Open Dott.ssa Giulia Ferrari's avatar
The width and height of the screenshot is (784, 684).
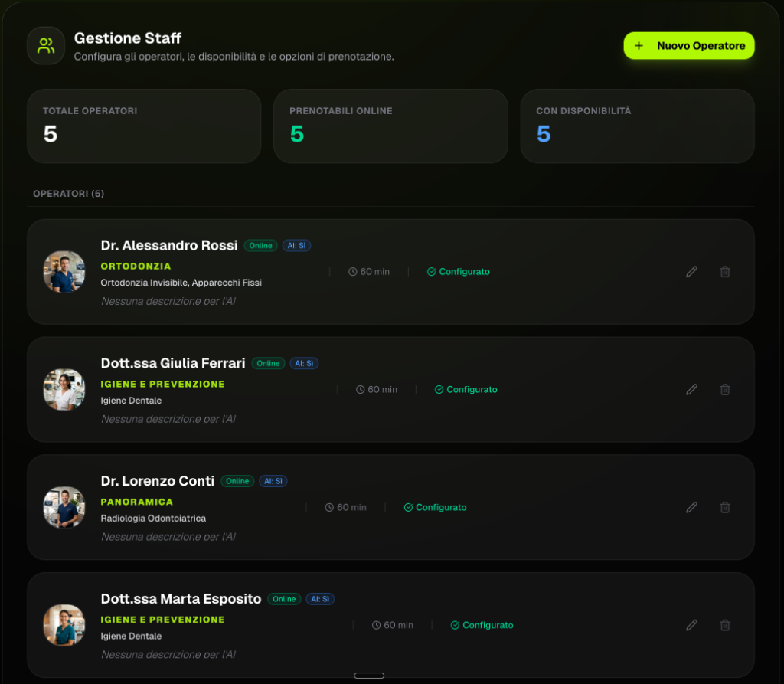(64, 390)
